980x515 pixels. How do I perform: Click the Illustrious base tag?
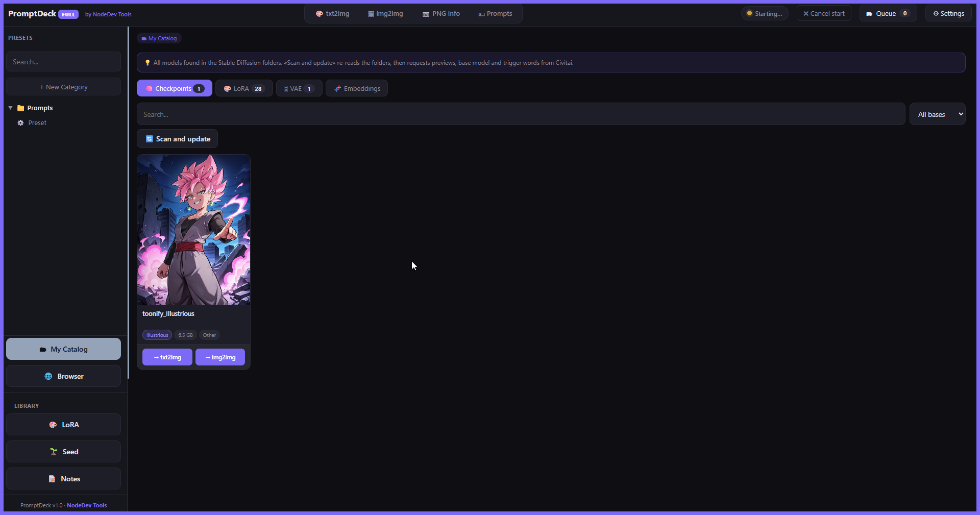tap(157, 335)
